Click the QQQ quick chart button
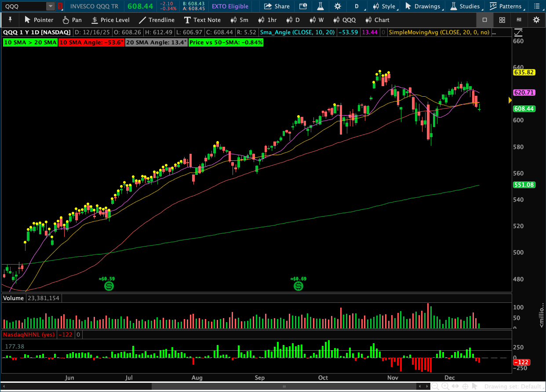Image resolution: width=546 pixels, height=392 pixels. pyautogui.click(x=344, y=20)
